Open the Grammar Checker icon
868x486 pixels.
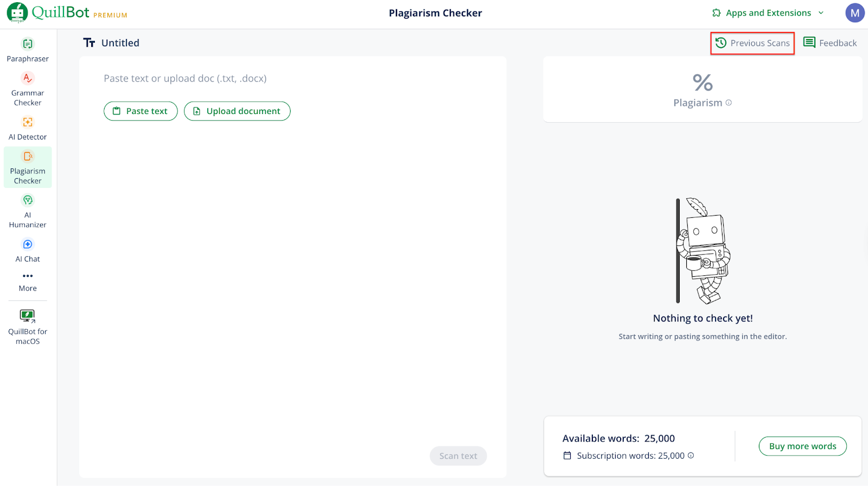click(x=28, y=79)
